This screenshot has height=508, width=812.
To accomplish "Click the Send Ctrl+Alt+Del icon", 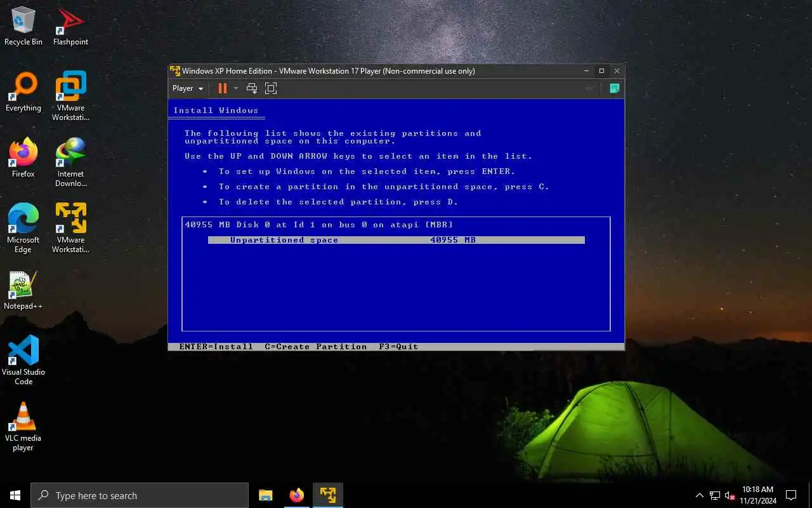I will point(252,88).
